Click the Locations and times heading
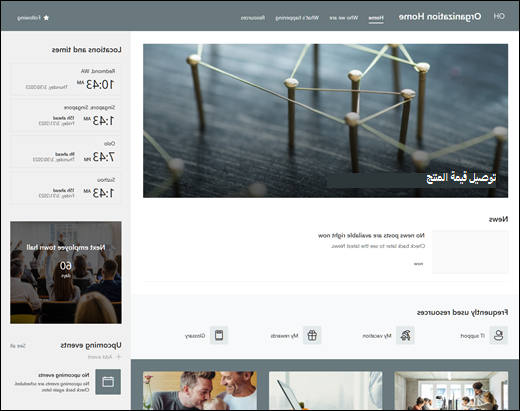The width and height of the screenshot is (520, 411). tap(87, 50)
